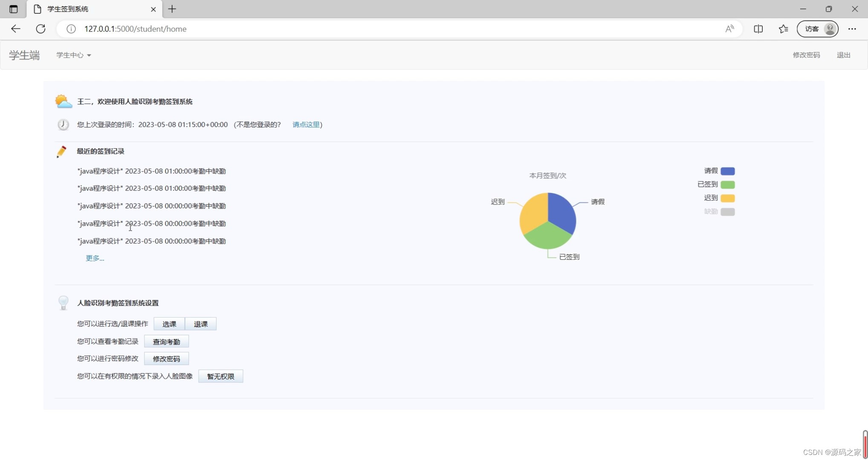Click 更多... to show more records
The image size is (868, 460).
[x=95, y=258]
